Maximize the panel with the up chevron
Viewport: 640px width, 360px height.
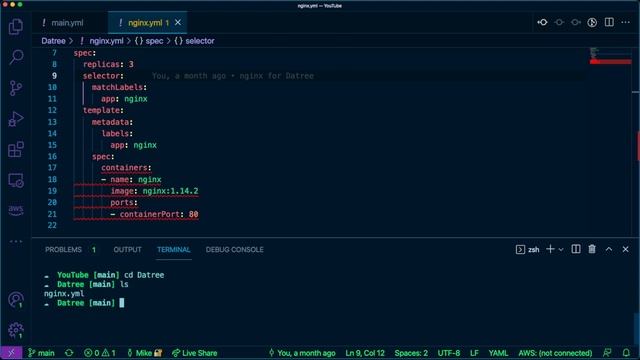tap(609, 249)
